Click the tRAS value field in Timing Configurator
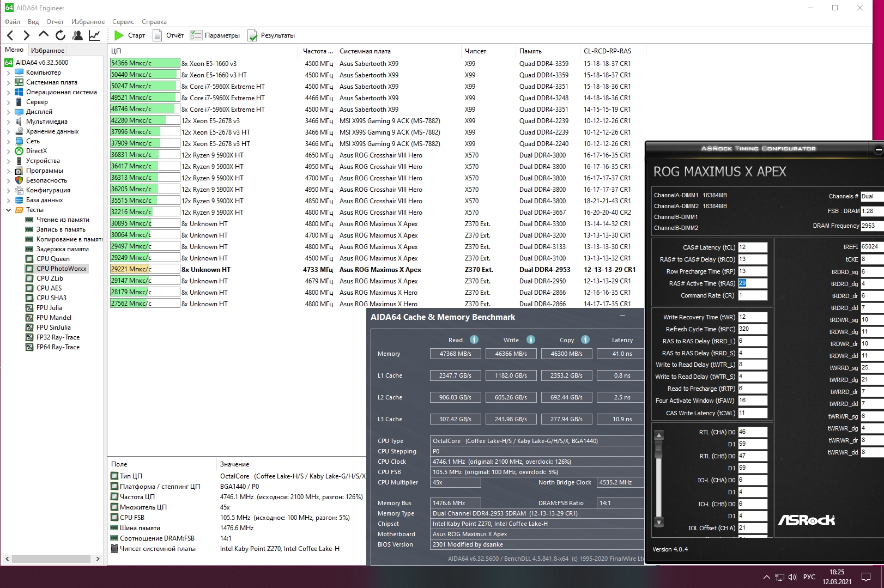Viewport: 884px width, 588px height. pos(753,283)
